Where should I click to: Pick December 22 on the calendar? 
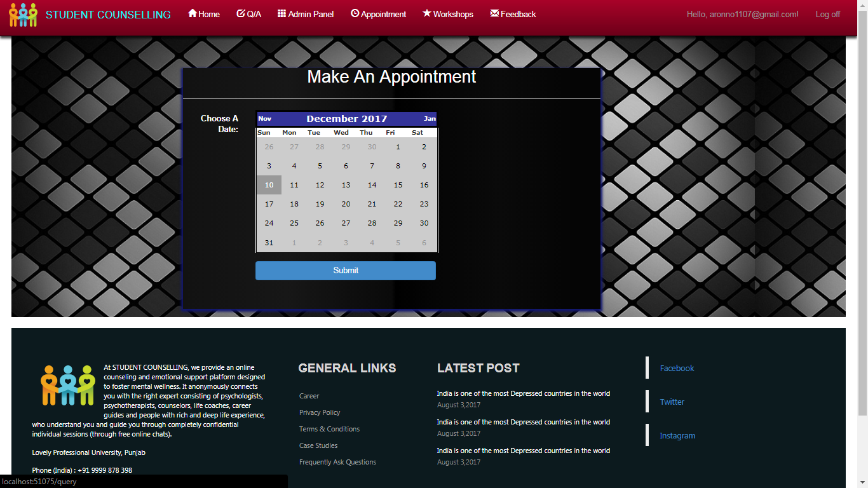pyautogui.click(x=398, y=204)
